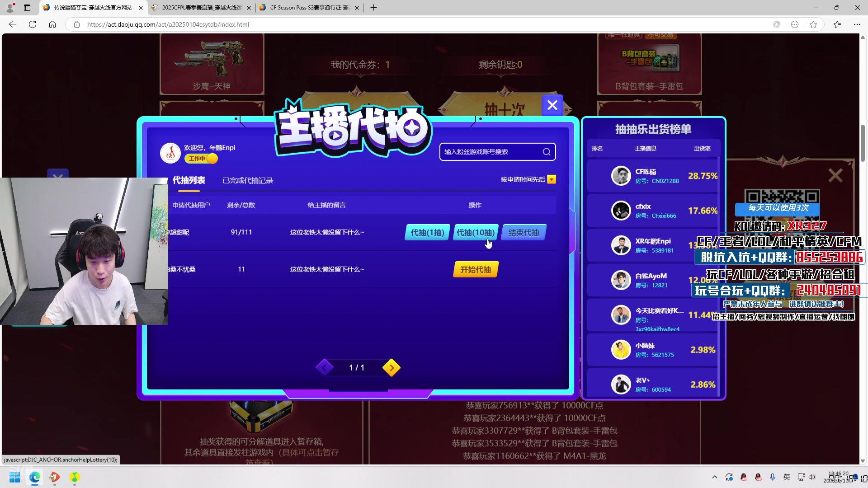Click the browser home icon

click(52, 24)
